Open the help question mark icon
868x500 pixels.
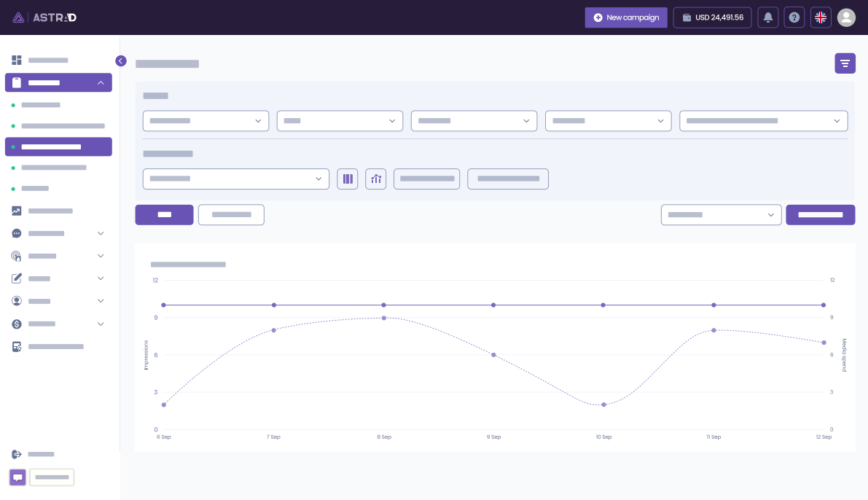[x=794, y=17]
